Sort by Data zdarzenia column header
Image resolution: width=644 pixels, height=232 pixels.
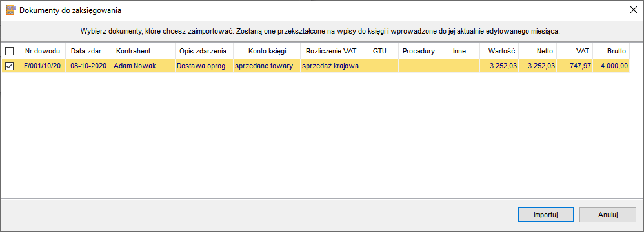point(88,52)
